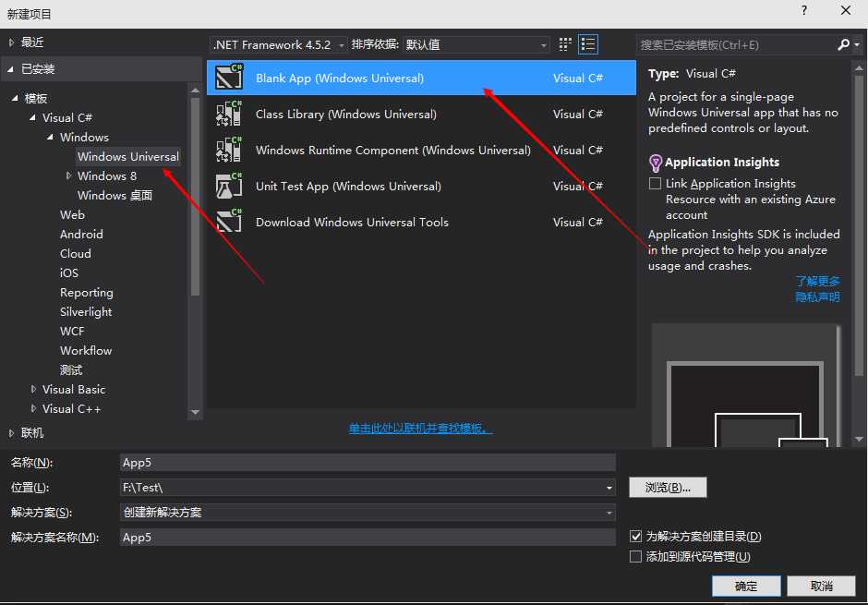
Task: Check Link Application Insights Resource checkbox
Action: (x=655, y=183)
